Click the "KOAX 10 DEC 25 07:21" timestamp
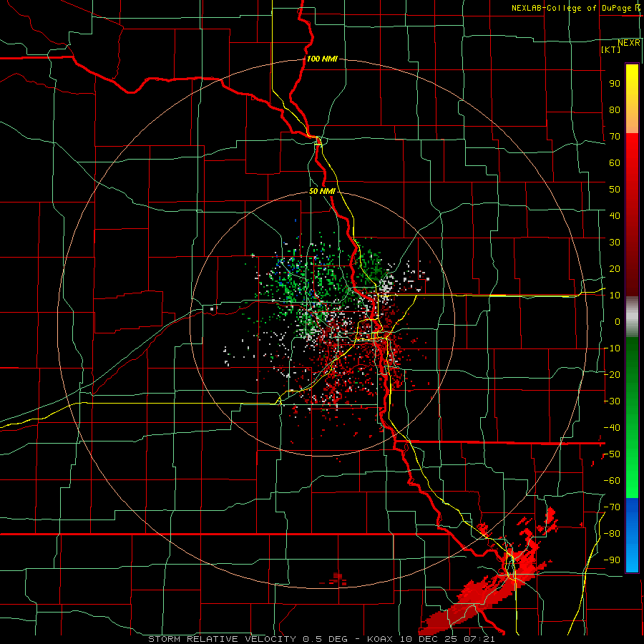Image resolution: width=644 pixels, height=644 pixels. 431,639
